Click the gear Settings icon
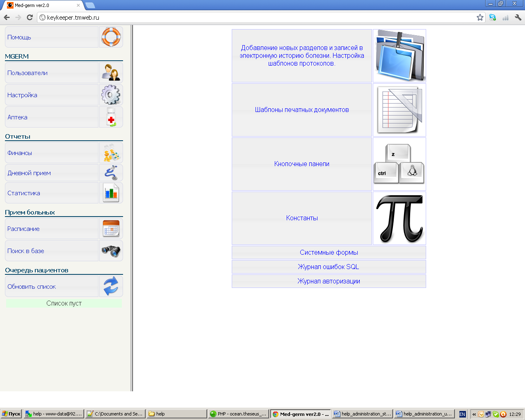 tap(111, 95)
